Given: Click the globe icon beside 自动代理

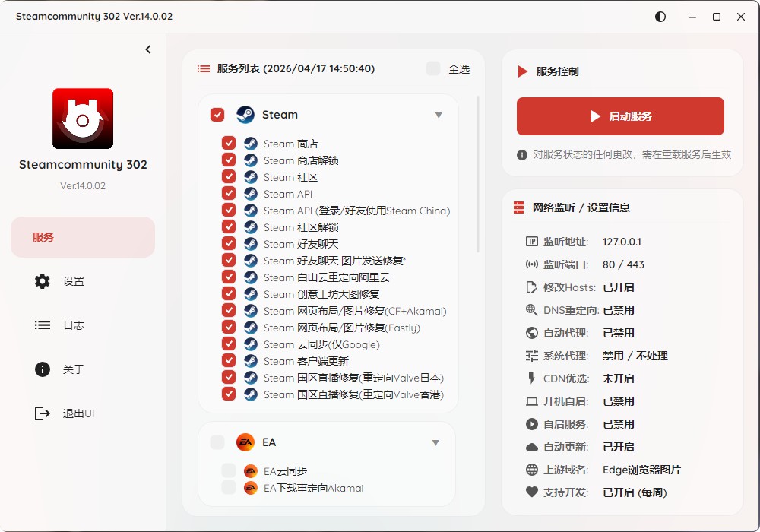Looking at the screenshot, I should (x=532, y=333).
